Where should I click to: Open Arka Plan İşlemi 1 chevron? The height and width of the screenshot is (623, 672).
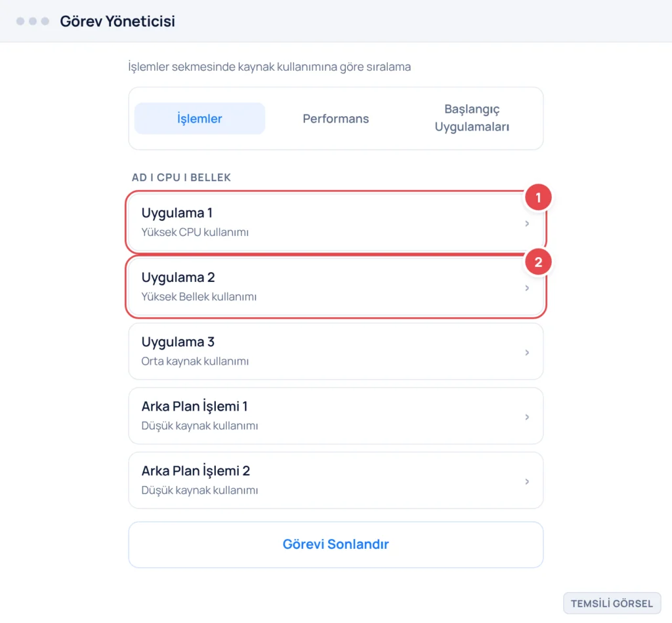(x=527, y=417)
